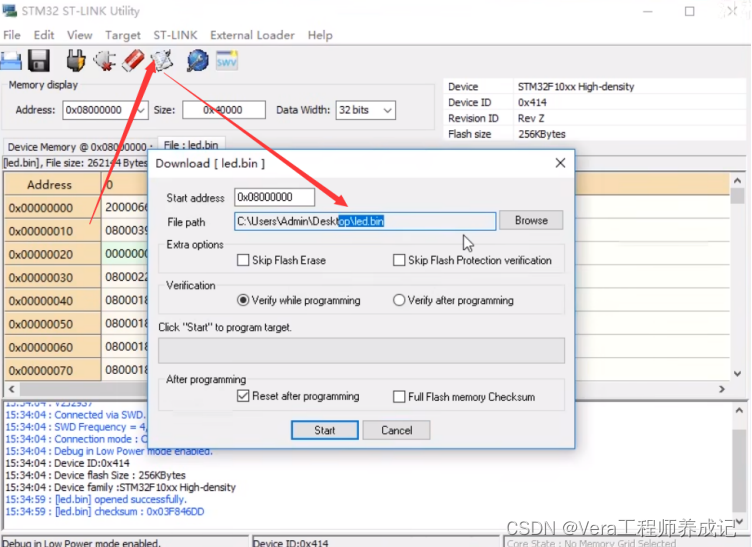
Task: Enable Skip Flash Erase checkbox
Action: tap(243, 260)
